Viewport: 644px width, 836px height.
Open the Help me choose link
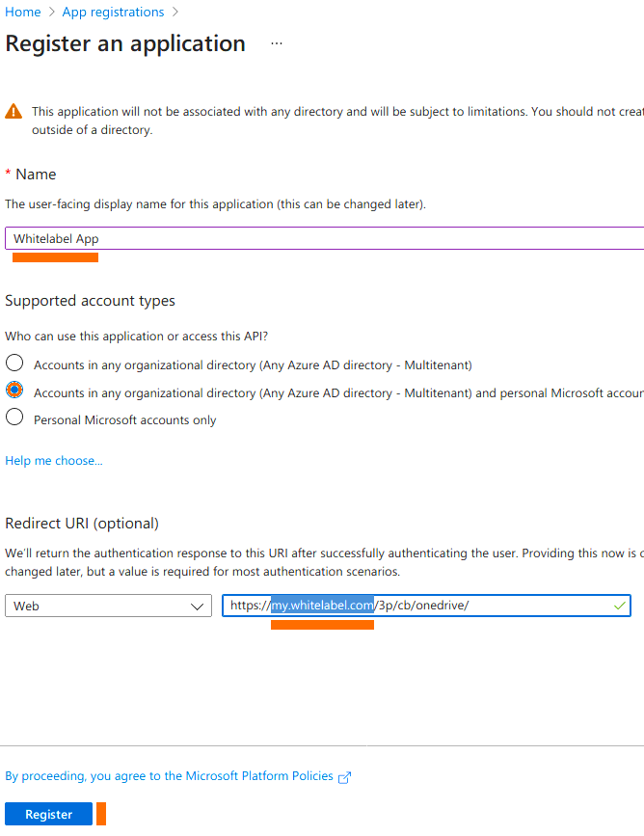(x=54, y=461)
